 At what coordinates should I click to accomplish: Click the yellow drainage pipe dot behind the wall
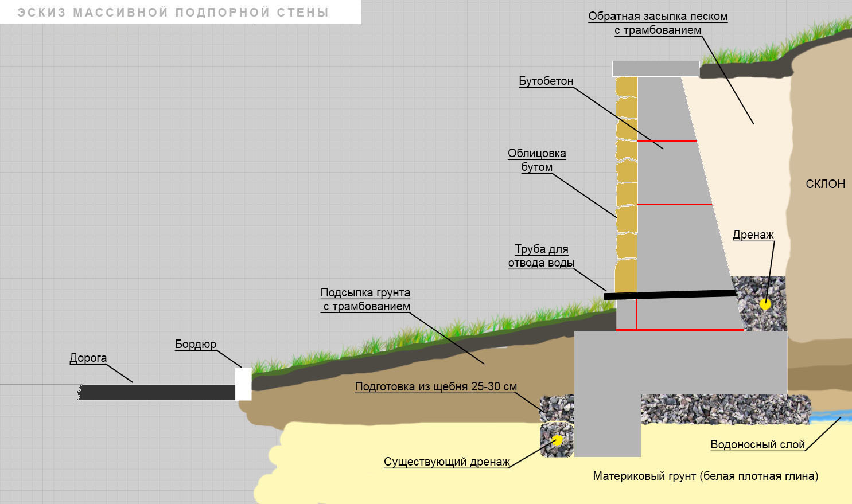pos(765,304)
